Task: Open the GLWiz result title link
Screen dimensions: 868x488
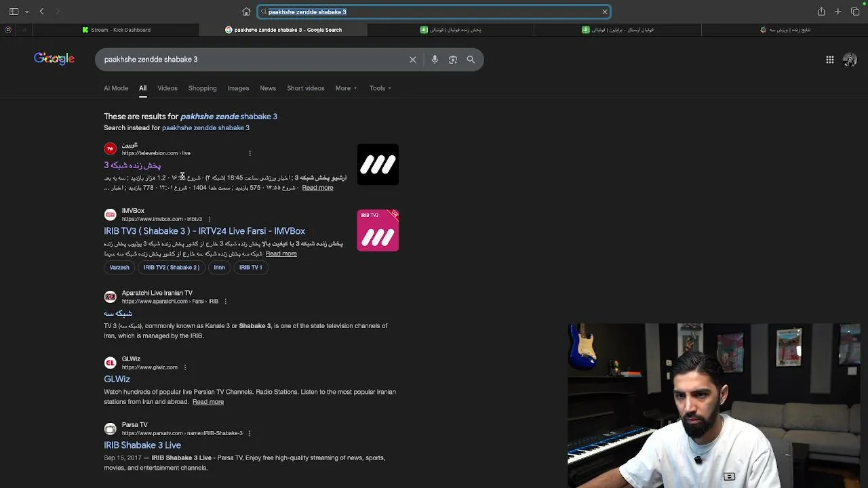Action: [x=117, y=380]
